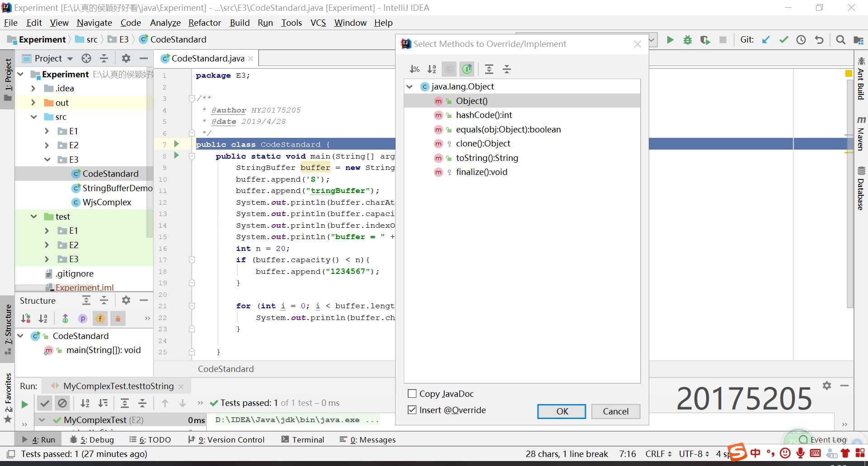The width and height of the screenshot is (868, 466).
Task: Toggle show interfaces icon in Override dialog
Action: pos(467,69)
